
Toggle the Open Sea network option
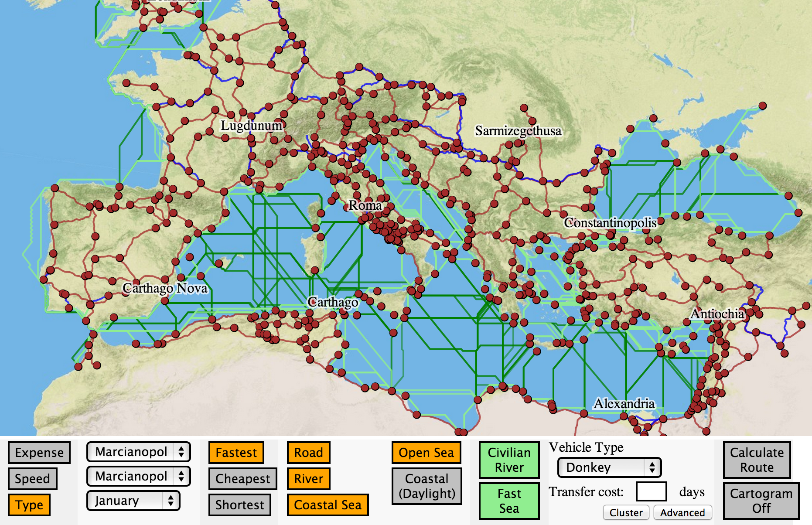click(x=426, y=453)
